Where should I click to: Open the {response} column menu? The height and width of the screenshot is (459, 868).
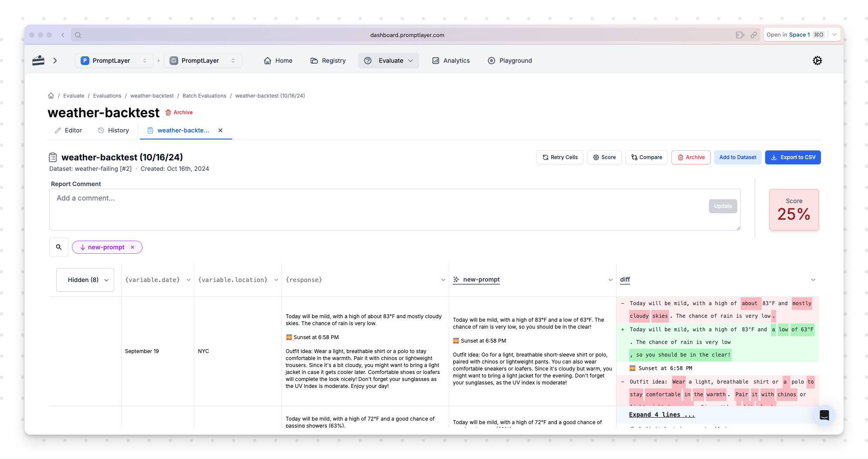(x=443, y=280)
